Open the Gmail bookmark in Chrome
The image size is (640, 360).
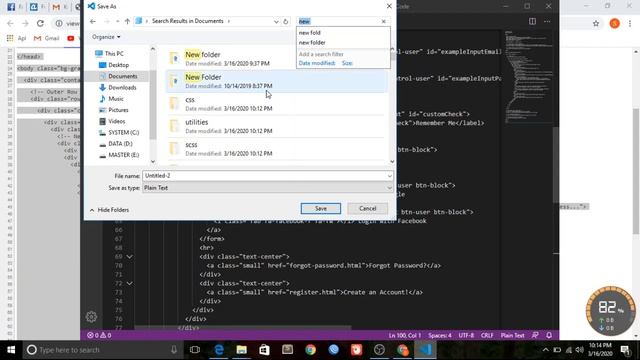[x=47, y=38]
